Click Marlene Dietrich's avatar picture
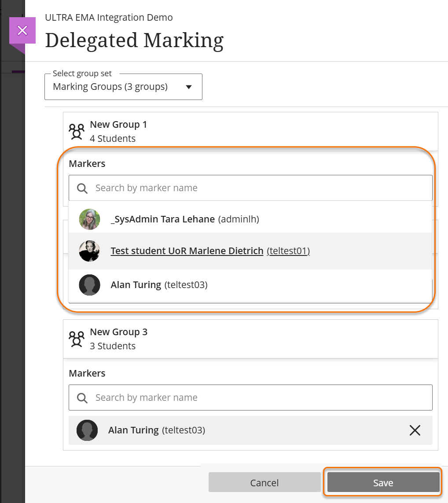 89,251
